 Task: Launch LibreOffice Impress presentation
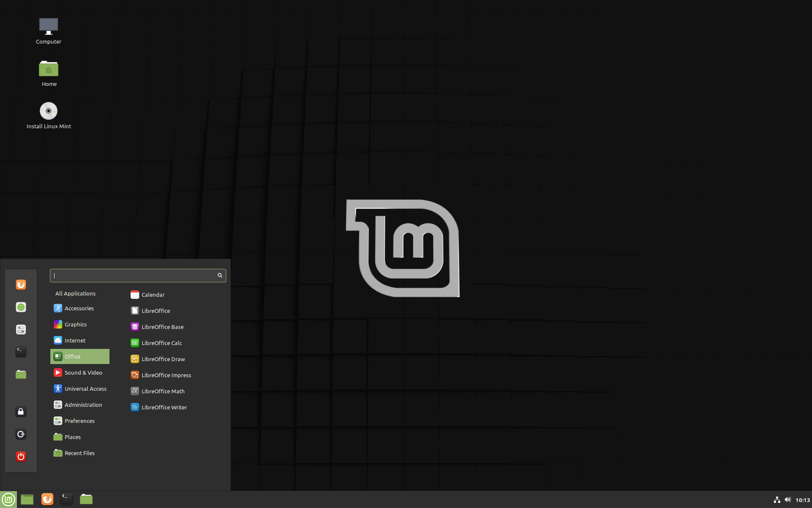(165, 375)
